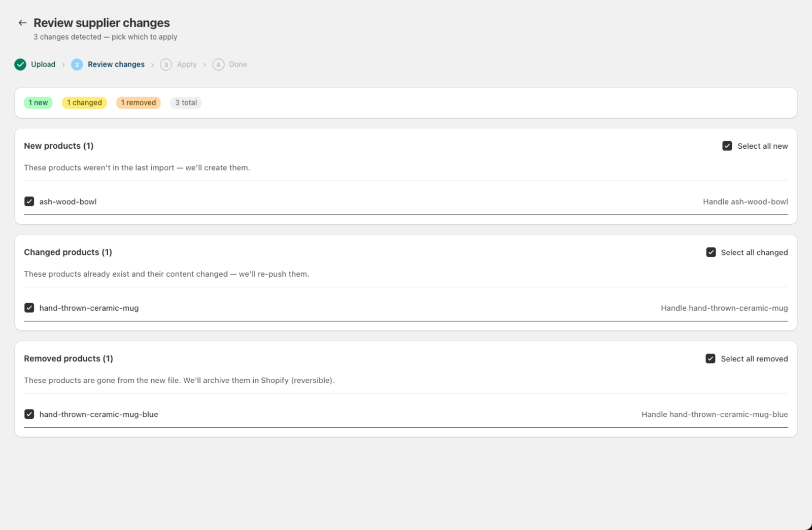
Task: Click the Review supplier changes page title
Action: [101, 23]
